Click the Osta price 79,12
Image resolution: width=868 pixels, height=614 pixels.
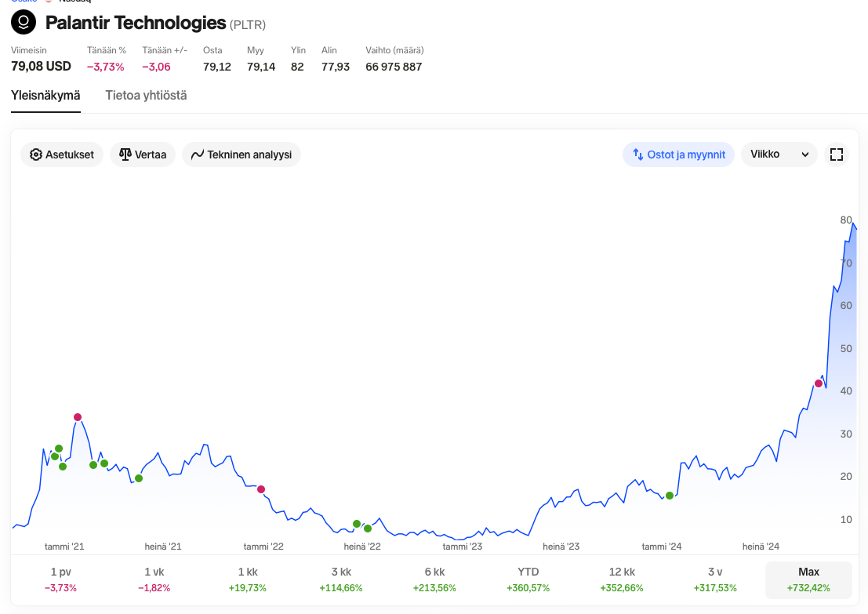coord(217,67)
